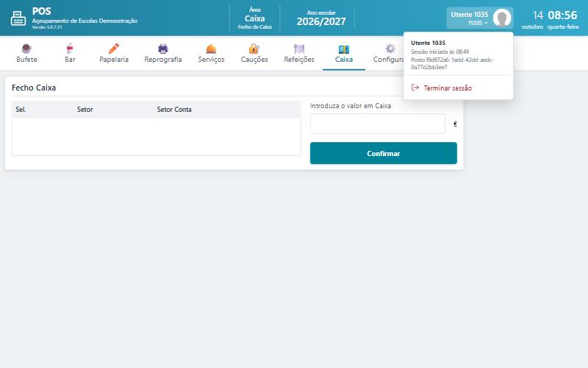588x368 pixels.
Task: Click the Setor column header
Action: (85, 110)
